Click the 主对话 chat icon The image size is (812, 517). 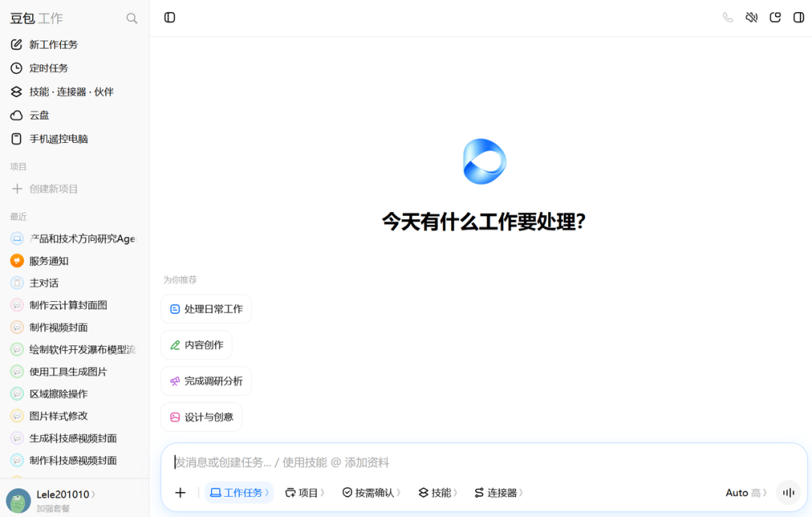pos(17,283)
